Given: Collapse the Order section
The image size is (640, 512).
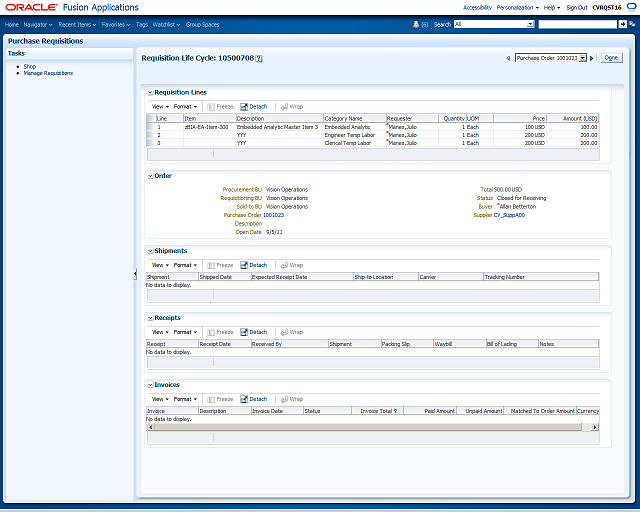Looking at the screenshot, I should pyautogui.click(x=150, y=176).
